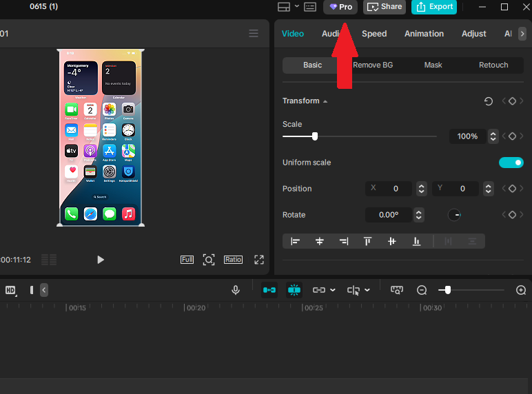The width and height of the screenshot is (532, 394).
Task: Open the Ratio options
Action: click(233, 260)
